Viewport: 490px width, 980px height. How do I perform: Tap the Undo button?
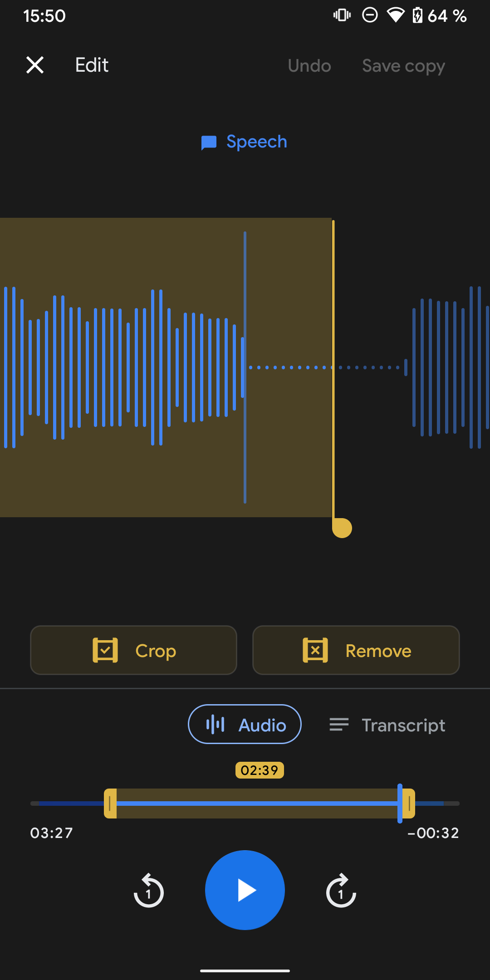(x=309, y=66)
